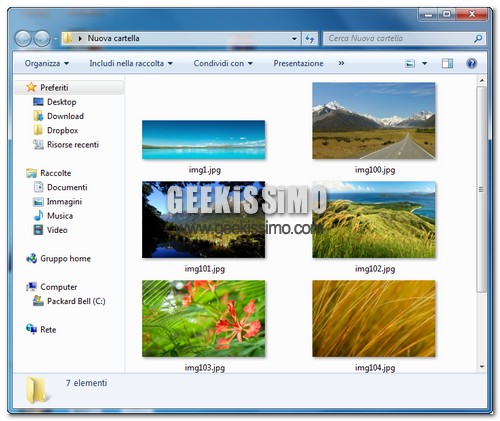Screen dimensions: 500x421
Task: Click the Packard Bell drive icon
Action: [38, 301]
